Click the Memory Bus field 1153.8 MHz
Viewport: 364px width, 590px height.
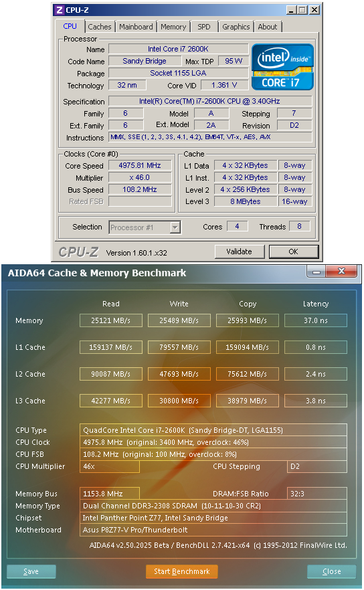[110, 494]
